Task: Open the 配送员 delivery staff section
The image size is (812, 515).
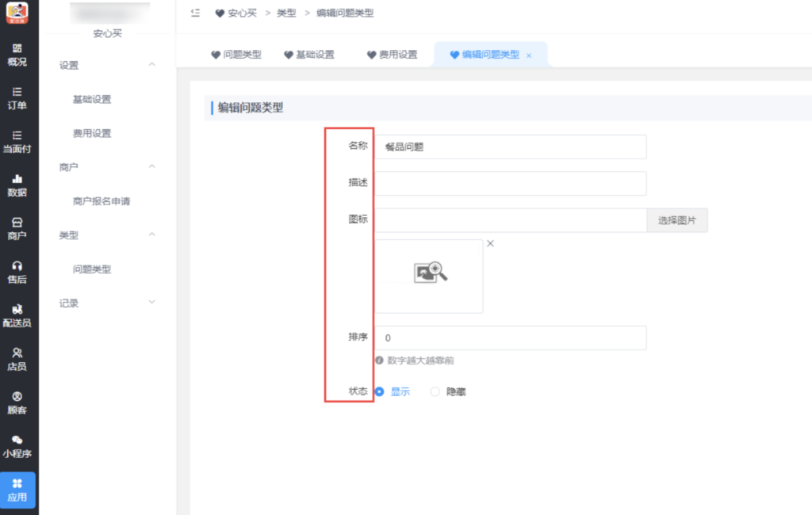Action: tap(17, 315)
